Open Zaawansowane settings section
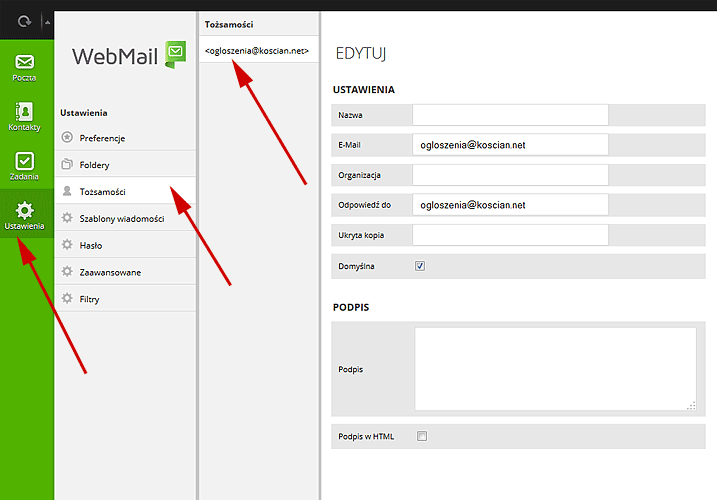 point(125,272)
